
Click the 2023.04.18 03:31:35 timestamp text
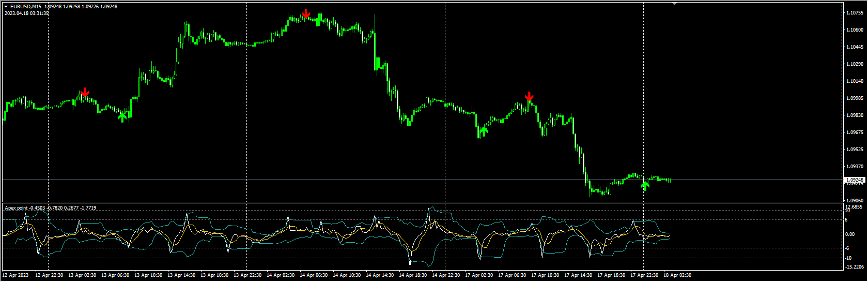point(27,13)
